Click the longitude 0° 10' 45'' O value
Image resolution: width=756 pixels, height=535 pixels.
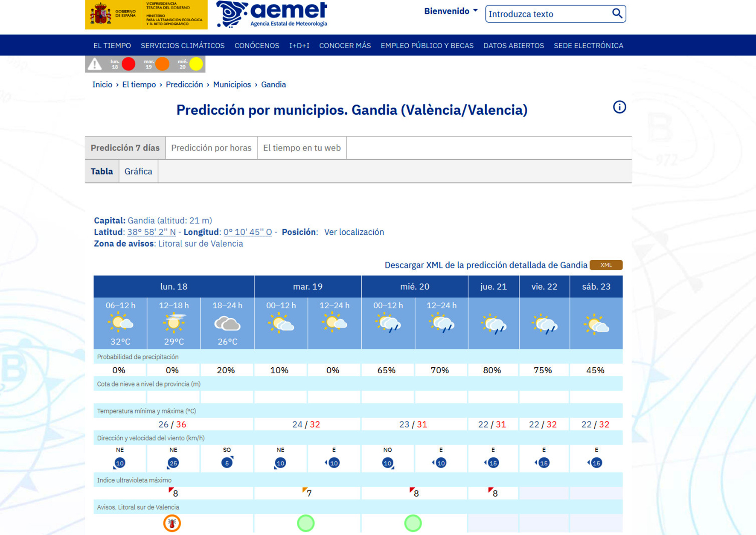point(247,232)
